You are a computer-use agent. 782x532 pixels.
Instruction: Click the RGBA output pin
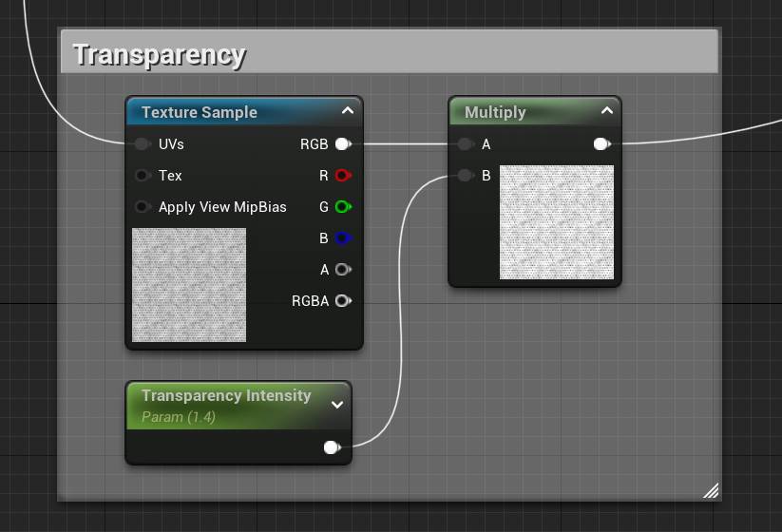point(343,301)
